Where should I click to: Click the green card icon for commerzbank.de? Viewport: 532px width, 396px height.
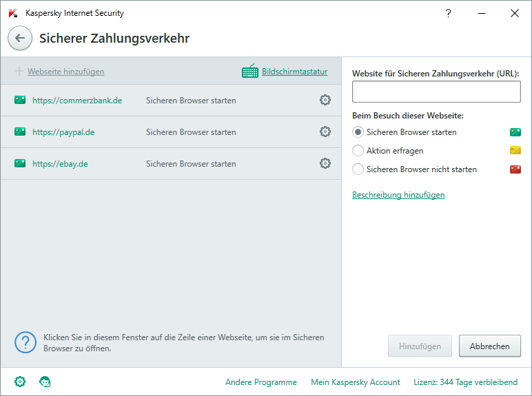[x=20, y=100]
